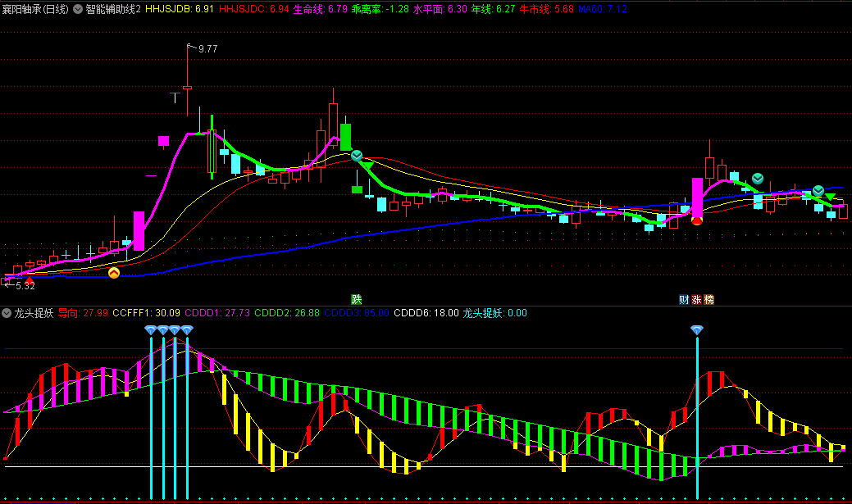This screenshot has width=852, height=504.
Task: Click the teal down-chevron circle above MA60 line
Action: pyautogui.click(x=758, y=179)
